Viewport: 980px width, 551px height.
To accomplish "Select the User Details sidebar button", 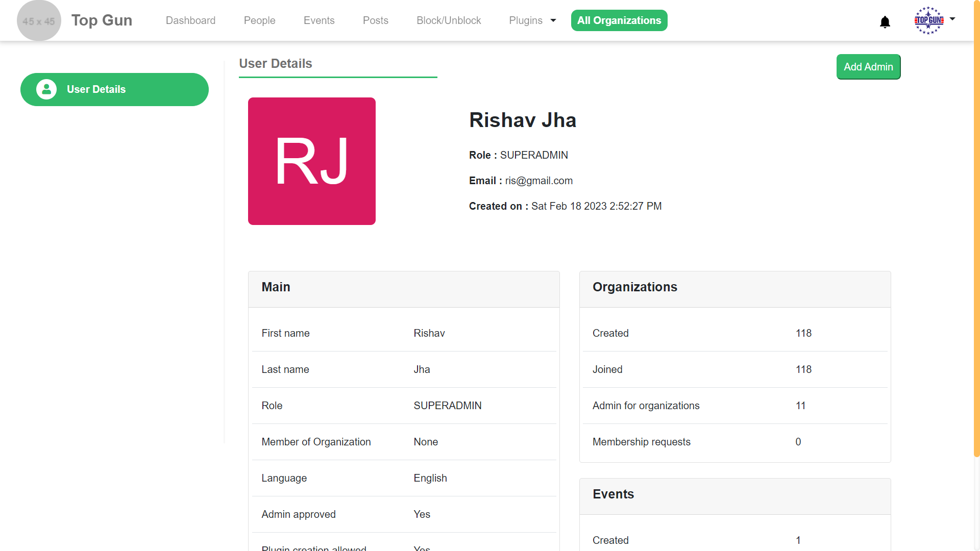I will point(114,89).
